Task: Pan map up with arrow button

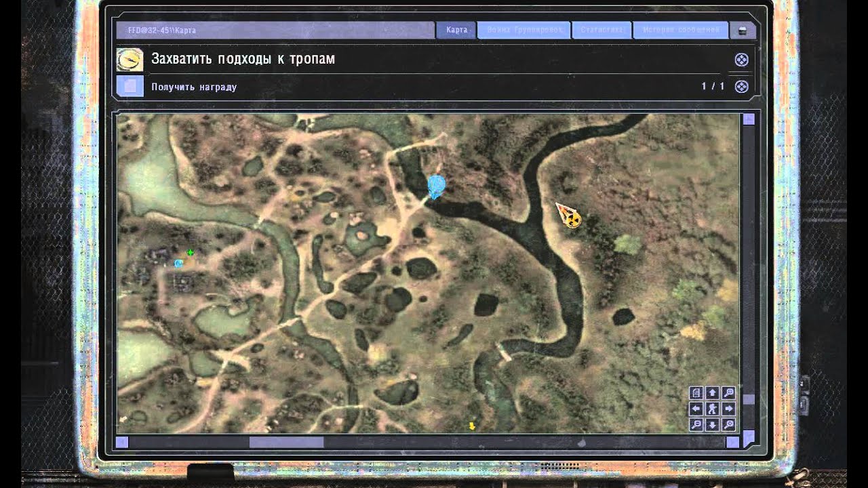Action: [x=712, y=392]
